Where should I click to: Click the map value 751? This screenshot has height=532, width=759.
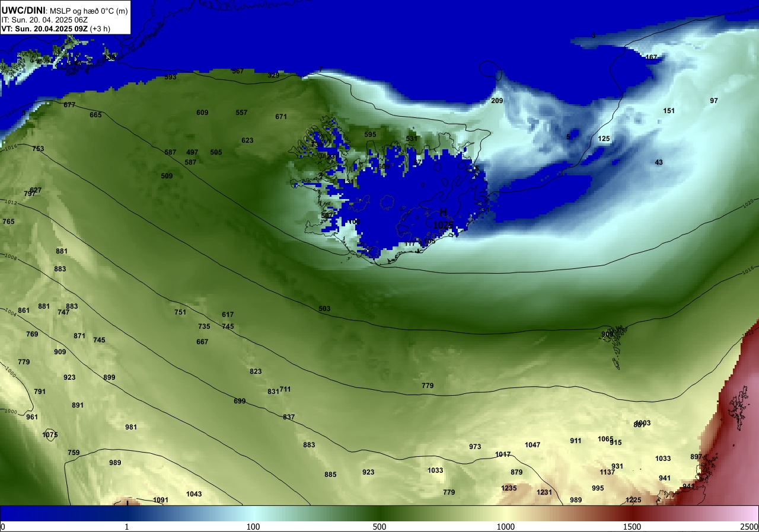(x=180, y=312)
